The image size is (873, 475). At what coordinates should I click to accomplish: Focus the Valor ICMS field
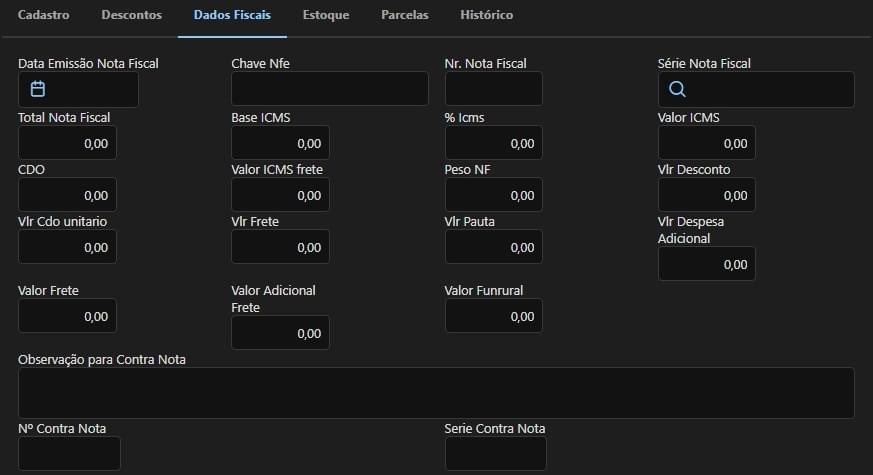click(x=706, y=143)
